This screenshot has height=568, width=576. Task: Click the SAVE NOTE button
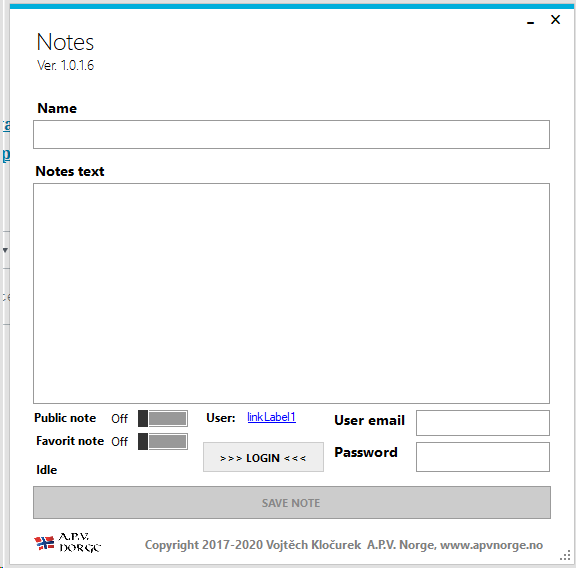tap(292, 503)
